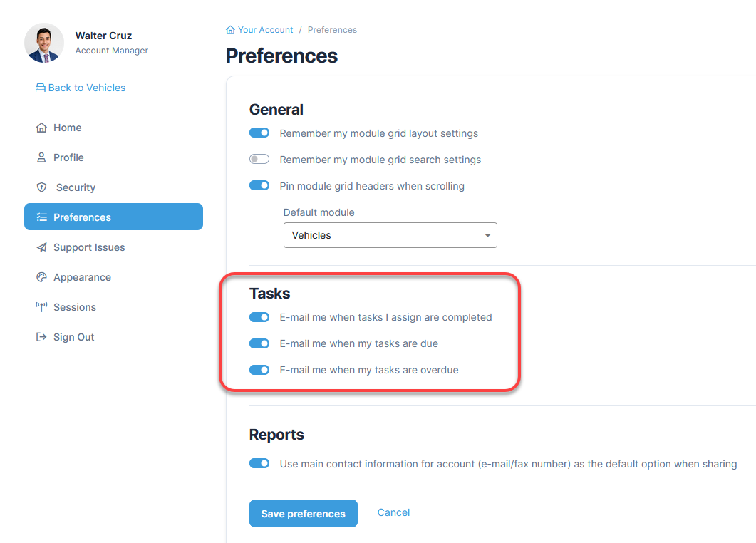The image size is (756, 543).
Task: Toggle e-mail when my tasks are due
Action: [x=259, y=343]
